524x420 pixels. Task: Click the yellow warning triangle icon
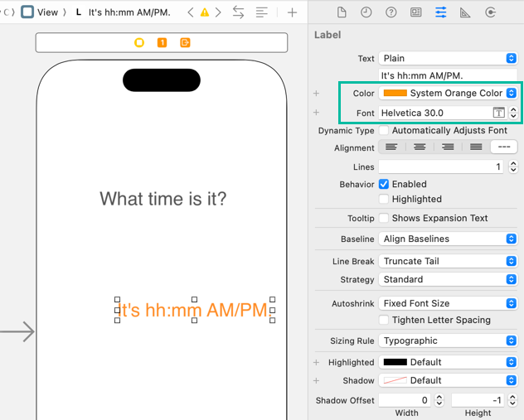[204, 12]
